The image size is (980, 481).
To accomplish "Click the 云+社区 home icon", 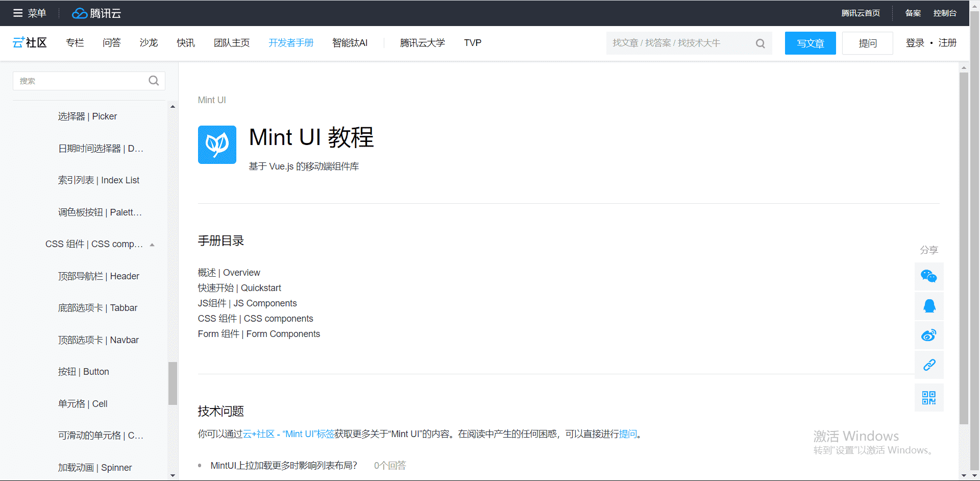I will click(29, 43).
